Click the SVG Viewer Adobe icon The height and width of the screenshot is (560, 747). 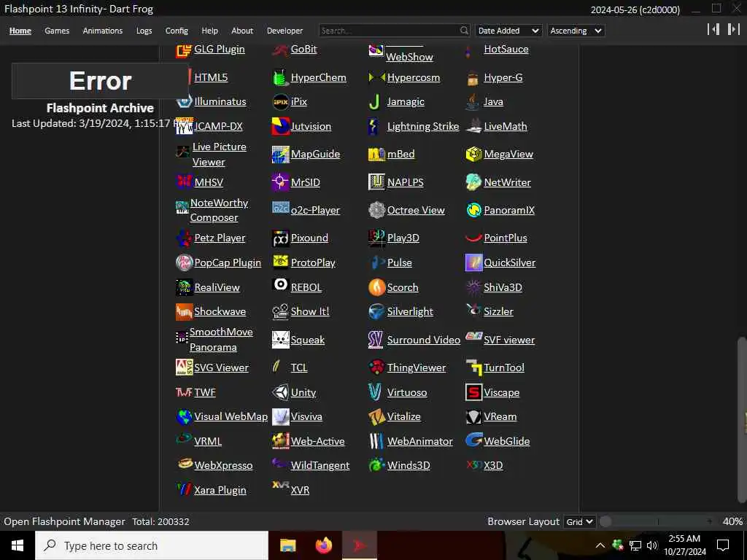click(x=184, y=367)
